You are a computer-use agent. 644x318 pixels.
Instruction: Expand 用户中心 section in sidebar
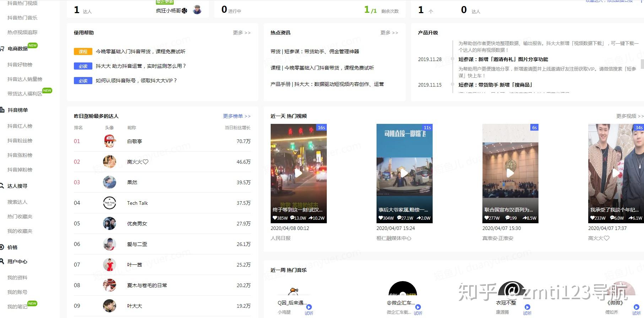(x=17, y=262)
